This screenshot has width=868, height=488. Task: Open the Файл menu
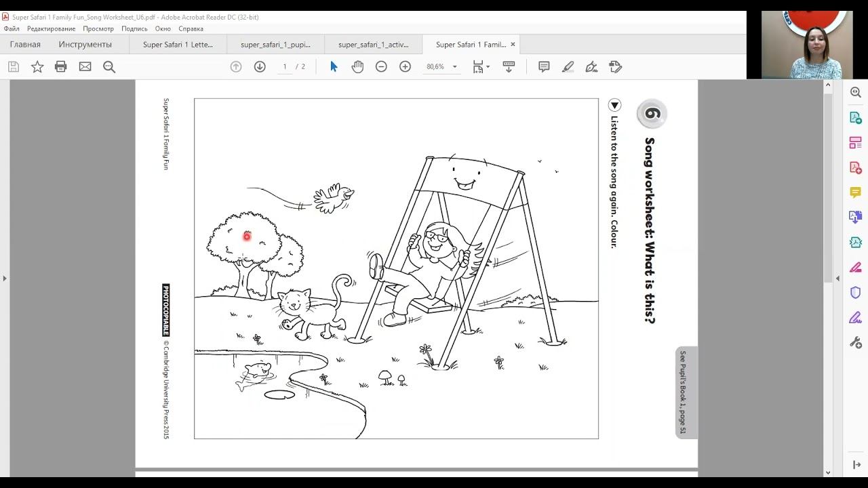pyautogui.click(x=12, y=29)
